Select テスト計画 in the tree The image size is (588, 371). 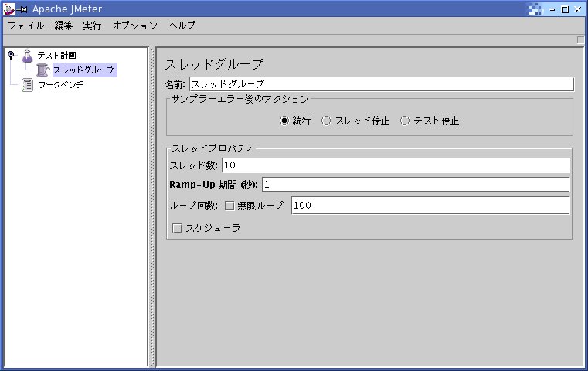click(56, 56)
